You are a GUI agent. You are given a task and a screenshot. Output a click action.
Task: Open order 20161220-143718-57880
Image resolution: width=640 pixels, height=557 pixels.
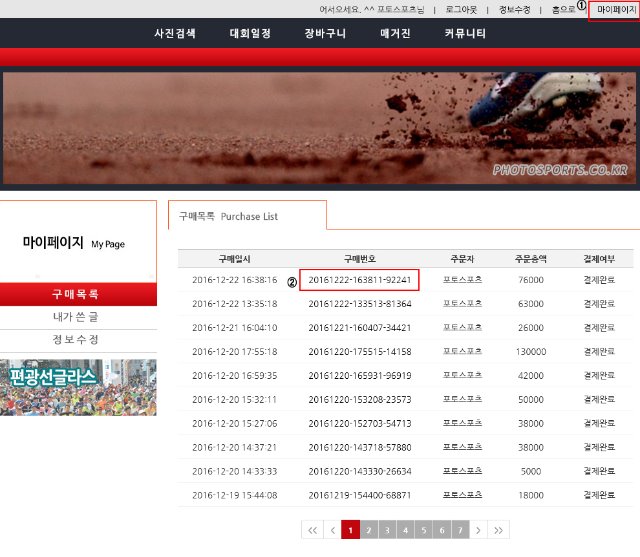coord(360,447)
